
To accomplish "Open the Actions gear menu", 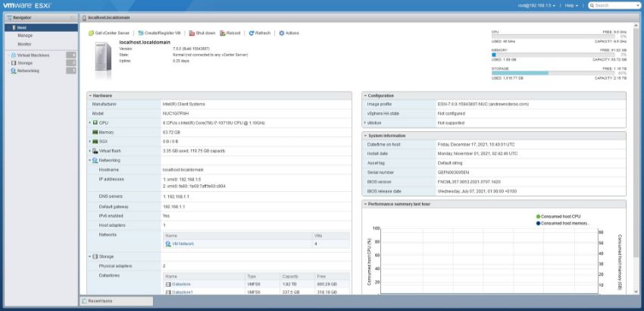I will point(281,33).
